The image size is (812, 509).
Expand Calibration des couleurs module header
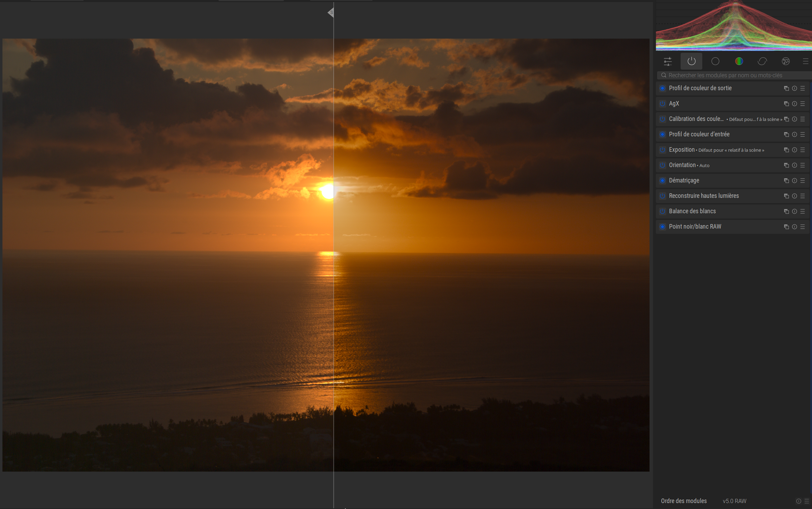(x=696, y=119)
